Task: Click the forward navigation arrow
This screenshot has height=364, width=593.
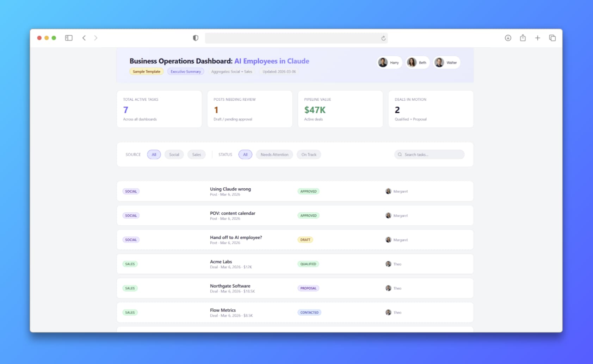Action: [x=96, y=38]
